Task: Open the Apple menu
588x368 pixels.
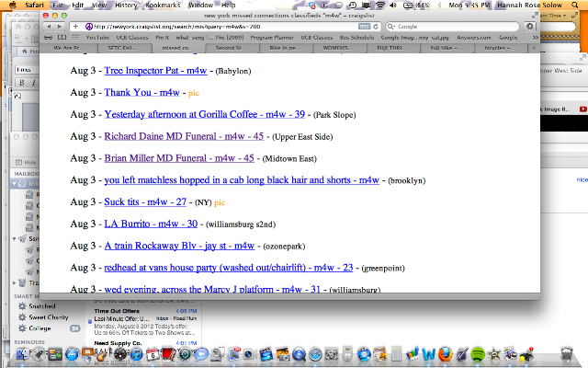Action: coord(13,5)
